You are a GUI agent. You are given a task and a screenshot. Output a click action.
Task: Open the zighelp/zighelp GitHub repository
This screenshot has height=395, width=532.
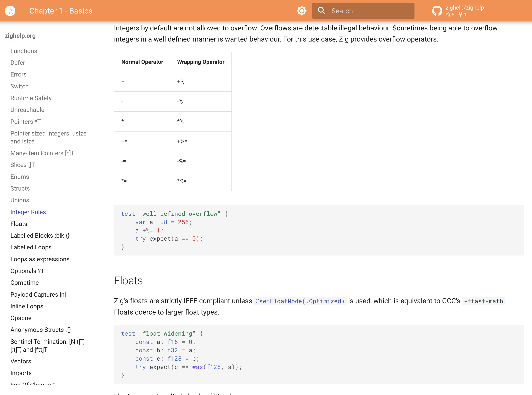pos(458,11)
